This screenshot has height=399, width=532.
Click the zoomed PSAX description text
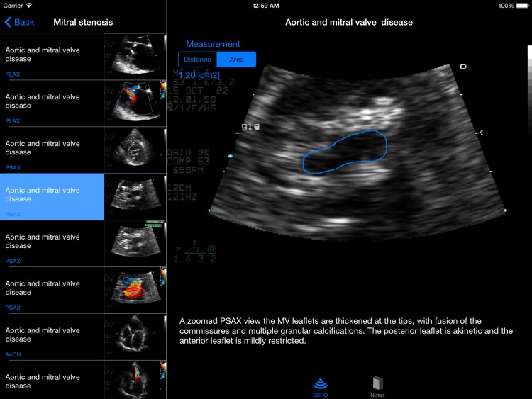click(346, 331)
